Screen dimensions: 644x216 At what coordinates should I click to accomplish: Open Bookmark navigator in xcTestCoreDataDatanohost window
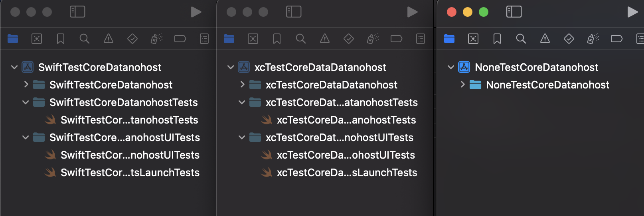click(x=277, y=39)
